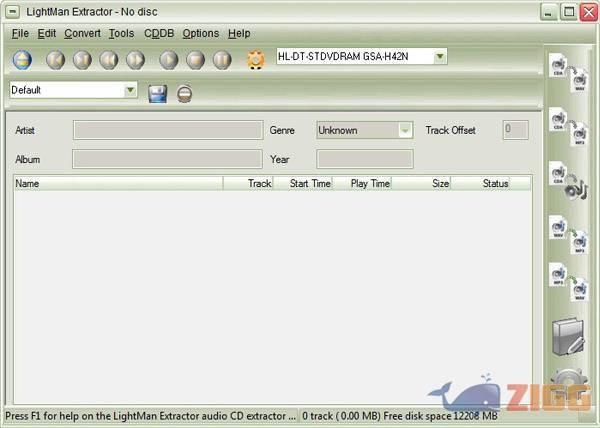Image resolution: width=600 pixels, height=428 pixels.
Task: Click the blue globe icon in toolbar
Action: 21,60
